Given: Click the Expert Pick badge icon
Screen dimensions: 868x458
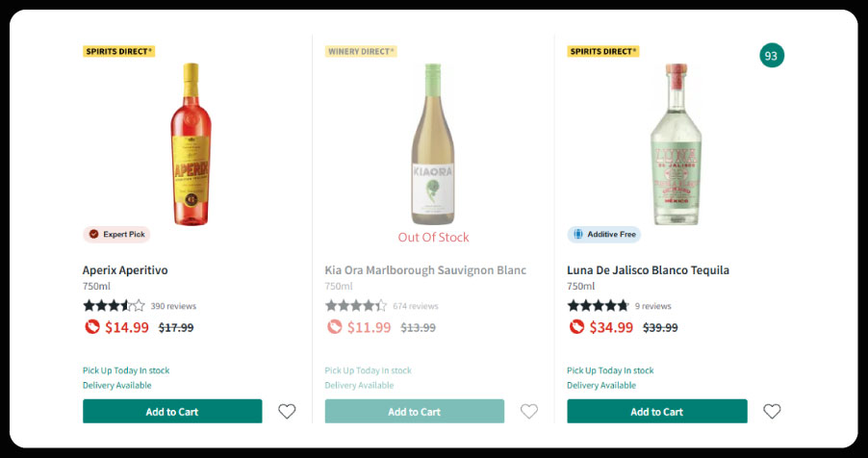Looking at the screenshot, I should (x=93, y=234).
